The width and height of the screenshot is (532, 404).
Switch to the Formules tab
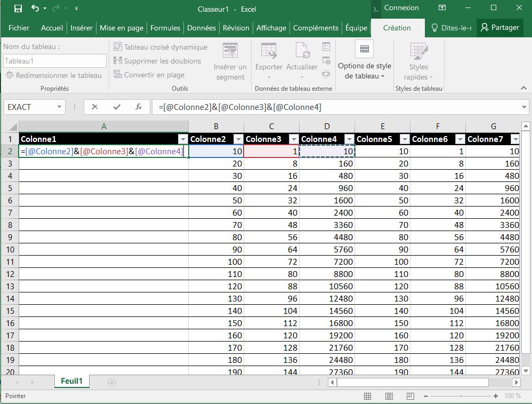(x=165, y=28)
